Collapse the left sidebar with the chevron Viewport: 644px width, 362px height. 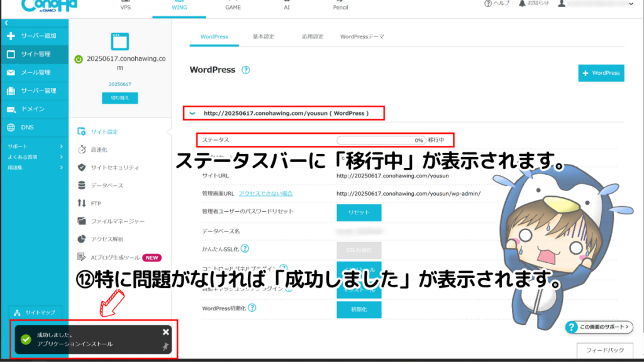pos(6,23)
